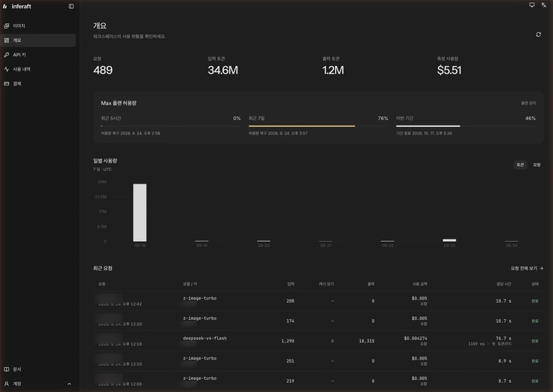Open the 개요 menu item
The image size is (553, 392).
tap(38, 41)
